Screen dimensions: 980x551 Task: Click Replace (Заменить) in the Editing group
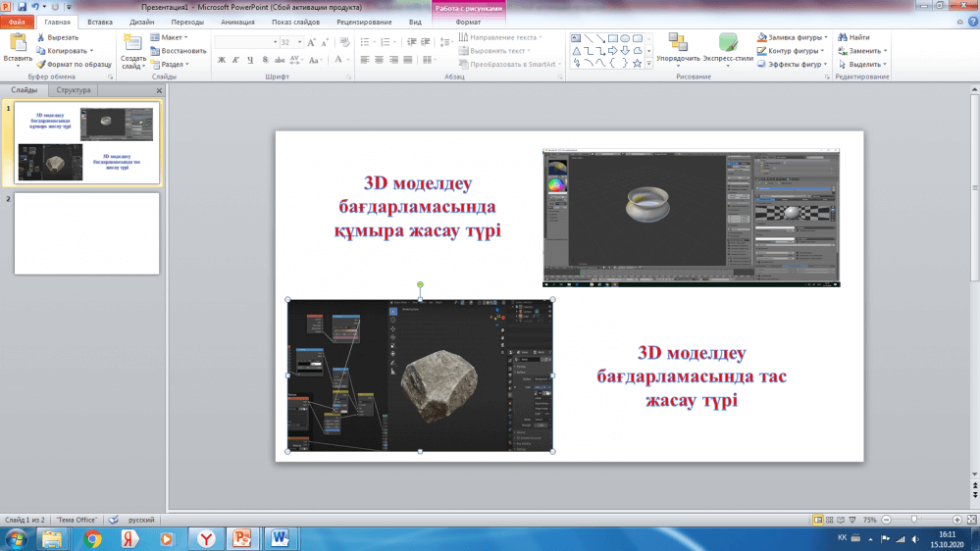pyautogui.click(x=863, y=51)
